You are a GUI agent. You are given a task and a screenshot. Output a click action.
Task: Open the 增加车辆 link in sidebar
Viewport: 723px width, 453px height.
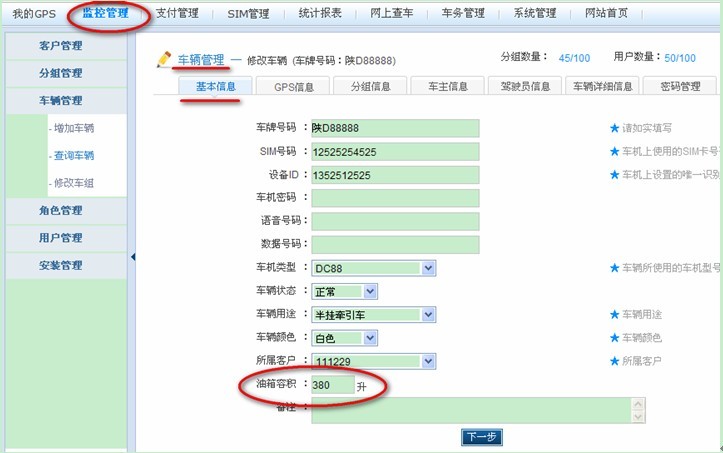72,128
